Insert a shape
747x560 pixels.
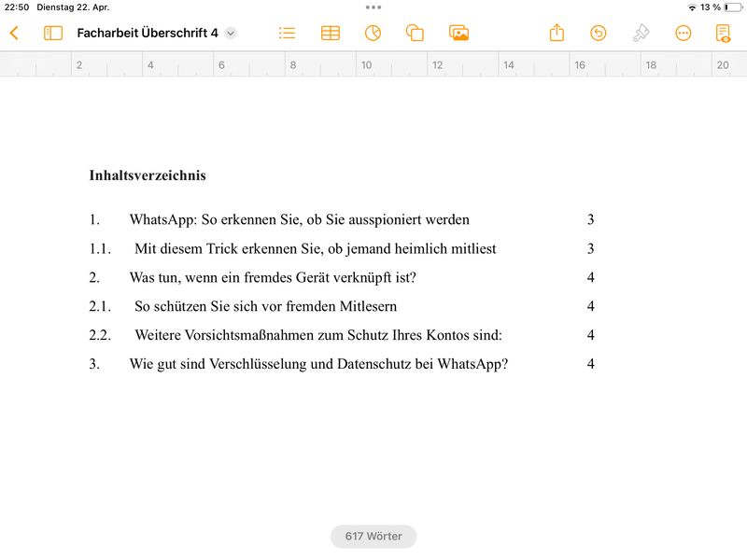[x=415, y=33]
